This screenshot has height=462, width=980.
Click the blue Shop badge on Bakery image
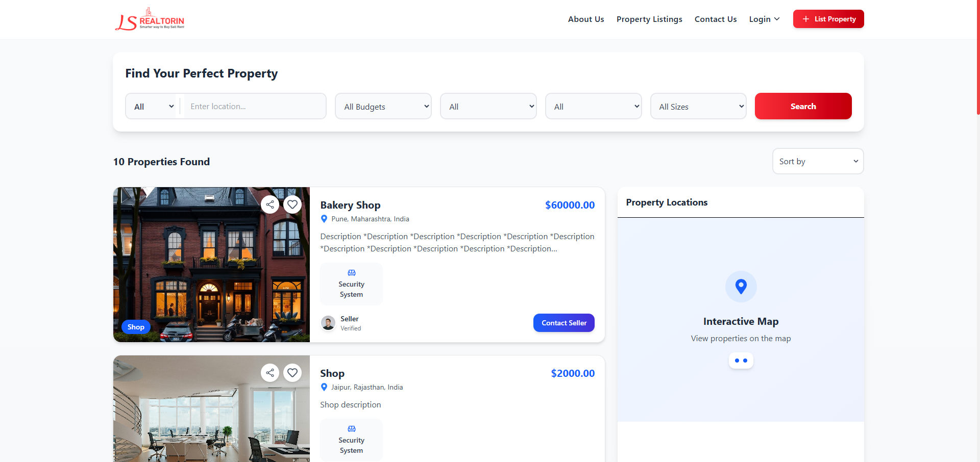click(x=136, y=327)
